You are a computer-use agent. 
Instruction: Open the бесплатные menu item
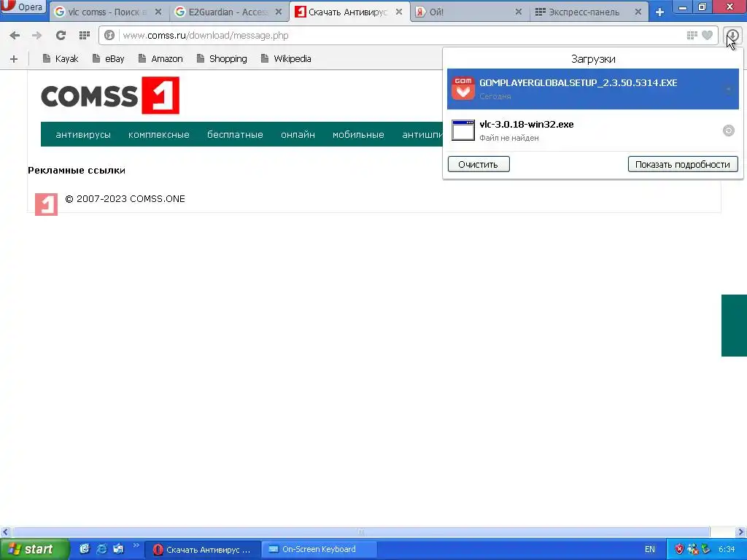(x=235, y=135)
